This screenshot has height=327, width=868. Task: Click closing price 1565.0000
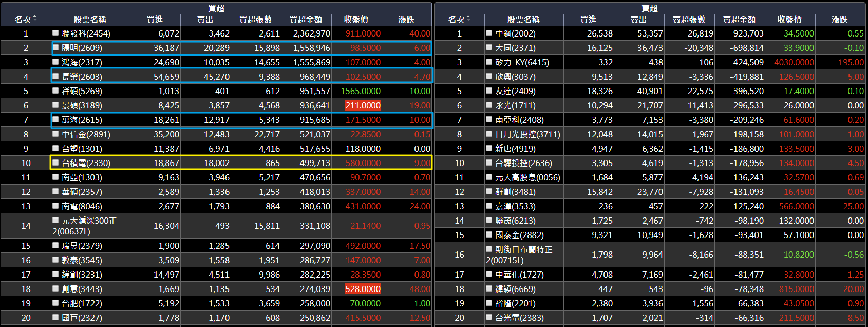pos(361,91)
